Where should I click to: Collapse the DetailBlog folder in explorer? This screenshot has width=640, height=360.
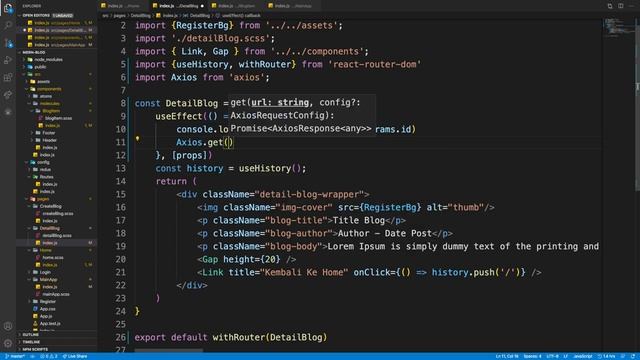click(49, 228)
